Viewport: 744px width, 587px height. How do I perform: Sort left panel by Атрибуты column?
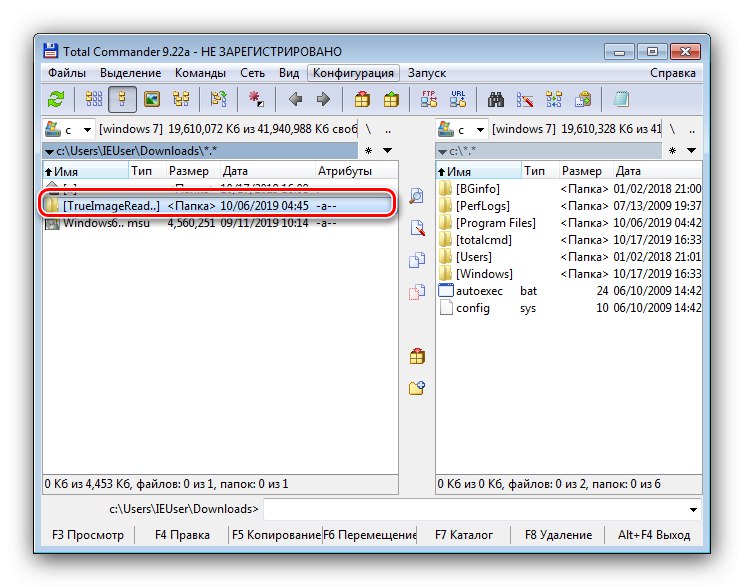356,171
